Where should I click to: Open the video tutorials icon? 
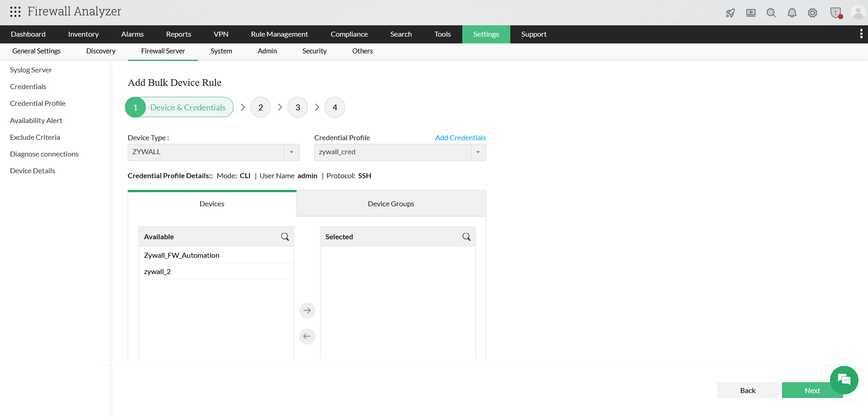(x=751, y=13)
